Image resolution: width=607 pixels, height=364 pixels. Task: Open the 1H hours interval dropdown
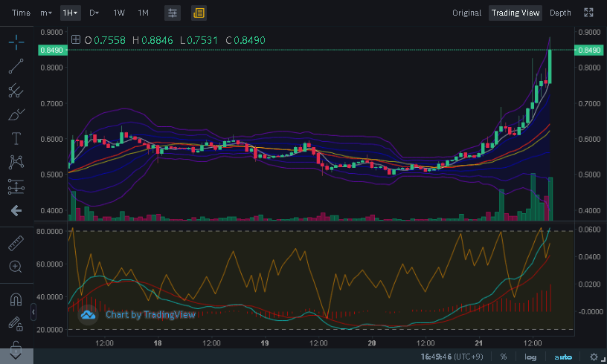click(x=71, y=13)
